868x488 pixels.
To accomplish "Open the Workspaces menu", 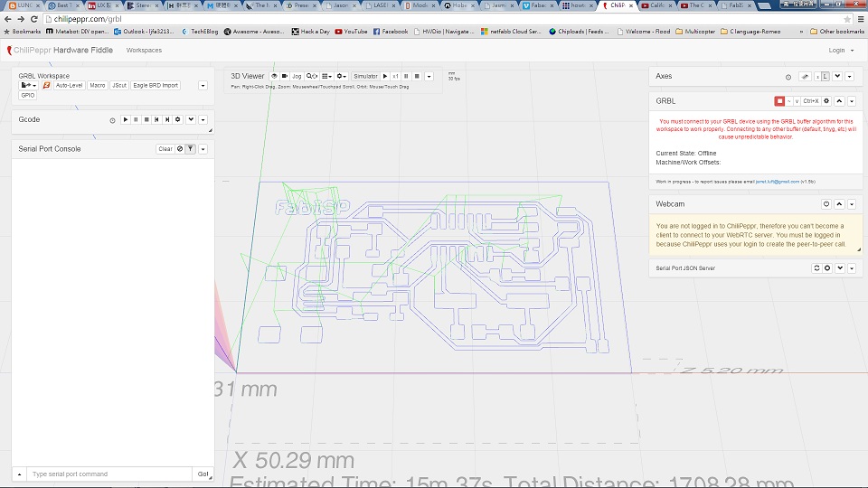I will [x=144, y=51].
